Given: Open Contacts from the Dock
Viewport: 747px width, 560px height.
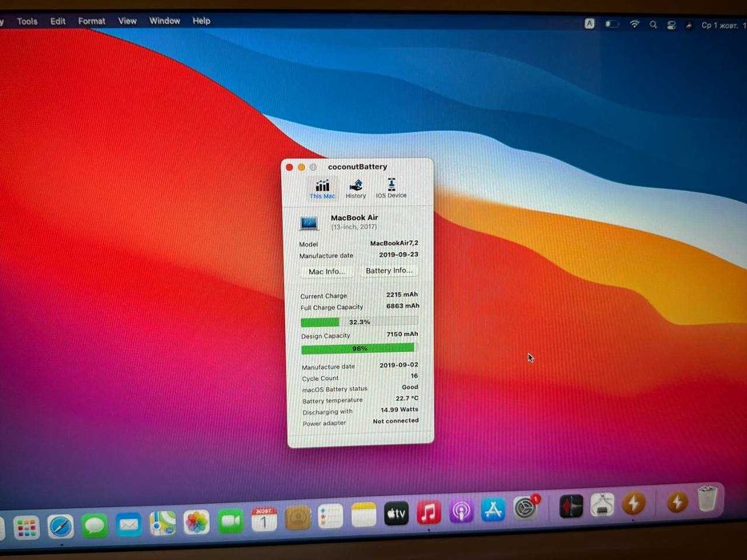Looking at the screenshot, I should click(x=298, y=518).
